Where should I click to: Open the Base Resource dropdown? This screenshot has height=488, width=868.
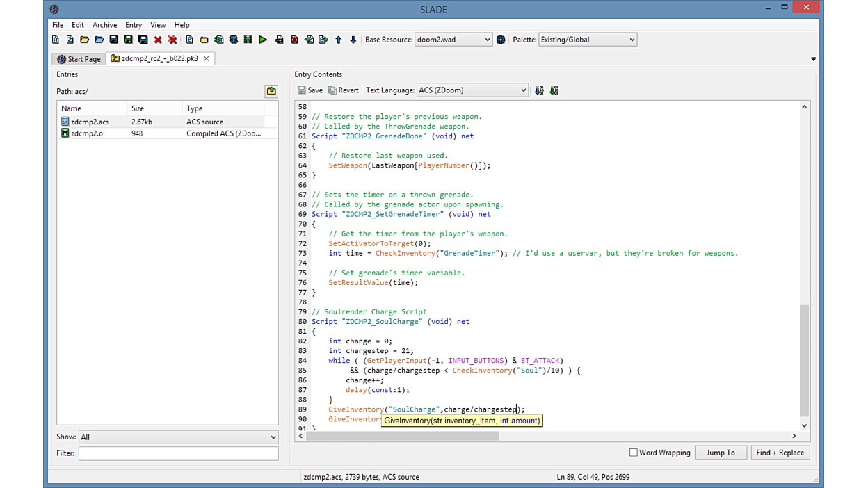(453, 40)
